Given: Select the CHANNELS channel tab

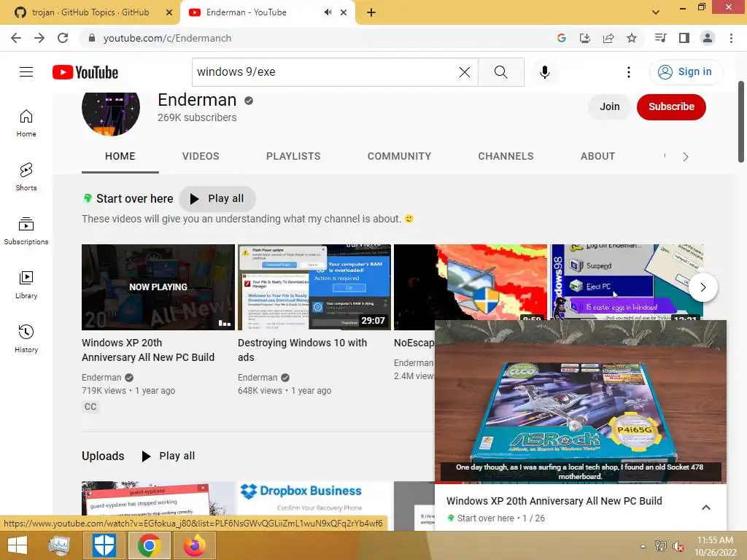Looking at the screenshot, I should pyautogui.click(x=506, y=156).
